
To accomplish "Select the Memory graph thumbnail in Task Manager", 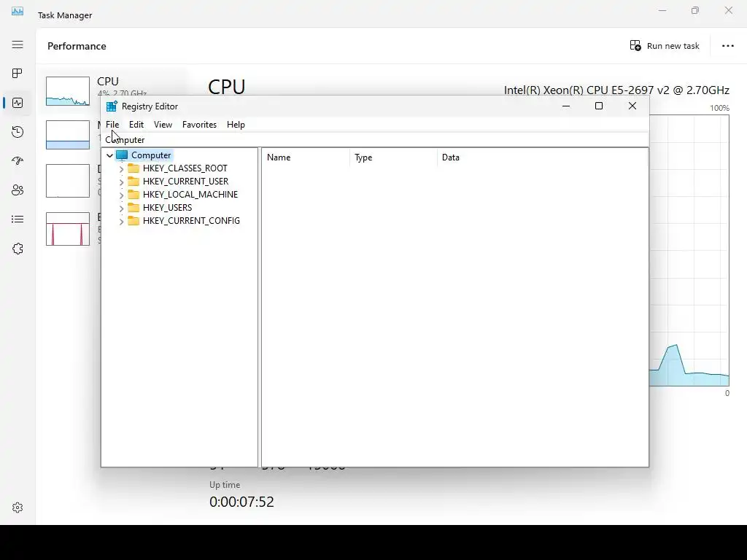I will coord(68,135).
